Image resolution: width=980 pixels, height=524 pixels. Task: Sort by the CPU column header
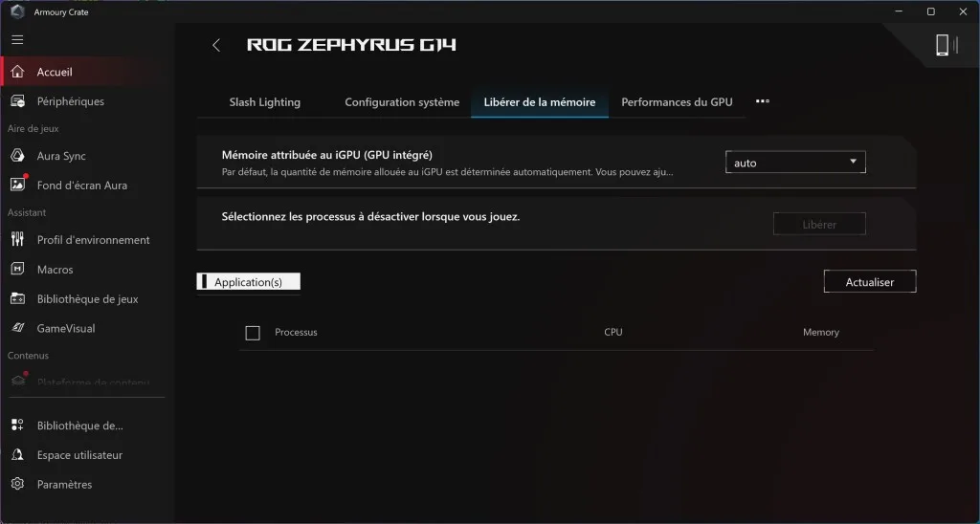(613, 332)
